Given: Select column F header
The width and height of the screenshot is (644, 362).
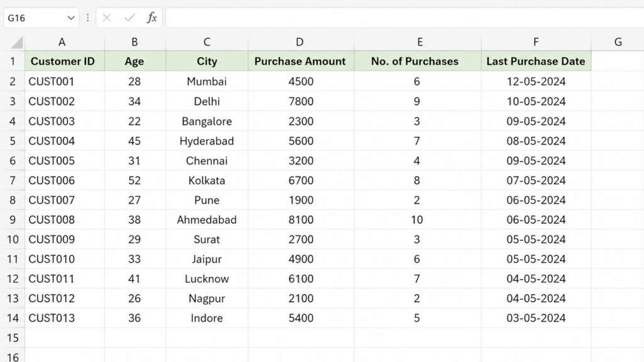Looking at the screenshot, I should [x=536, y=42].
